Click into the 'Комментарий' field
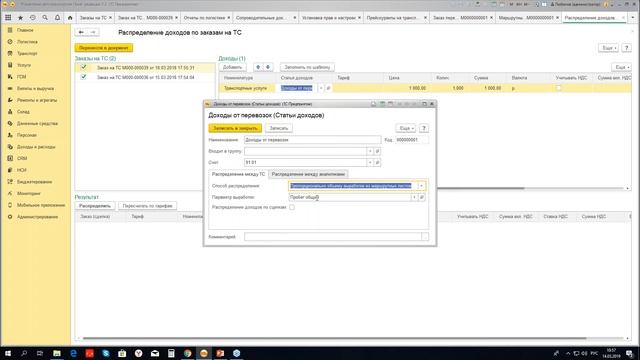This screenshot has width=640, height=360. pos(333,237)
